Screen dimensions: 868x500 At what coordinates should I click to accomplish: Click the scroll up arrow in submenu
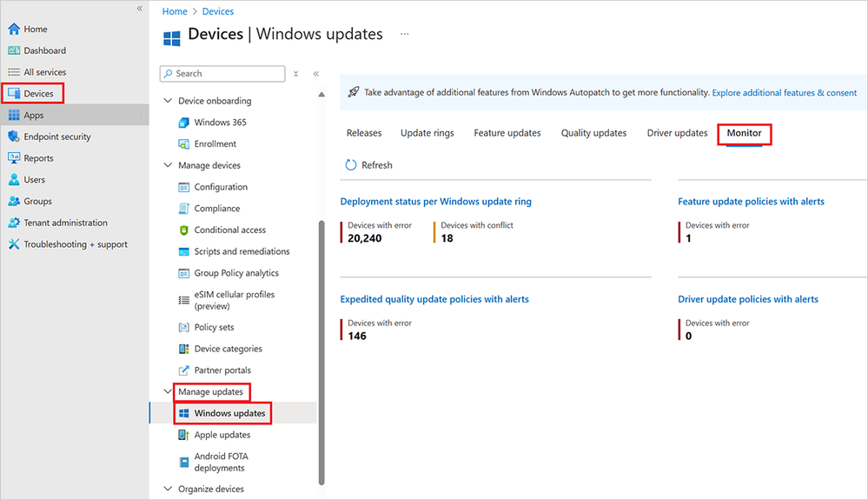pos(321,95)
